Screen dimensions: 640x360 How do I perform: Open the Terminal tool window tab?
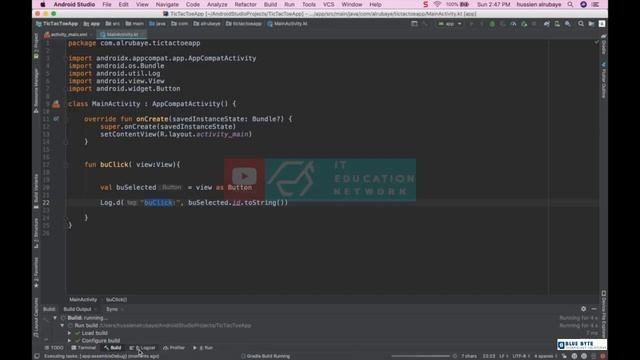tap(84, 348)
